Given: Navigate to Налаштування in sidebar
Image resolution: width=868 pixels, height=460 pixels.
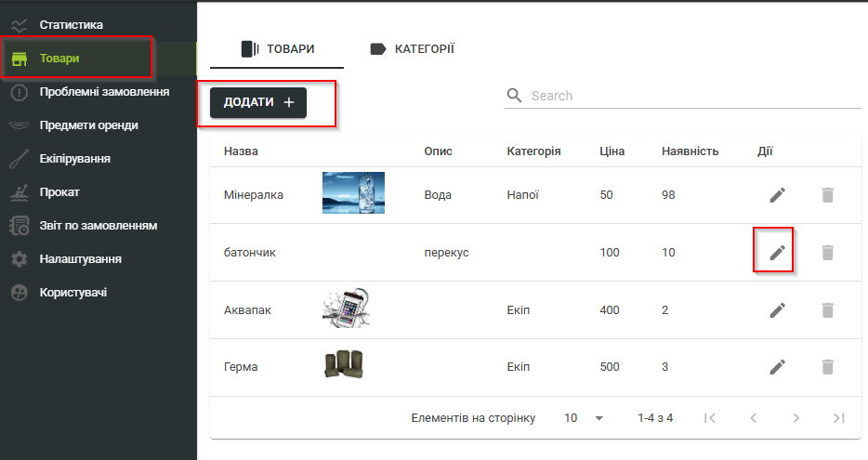Looking at the screenshot, I should (x=80, y=259).
